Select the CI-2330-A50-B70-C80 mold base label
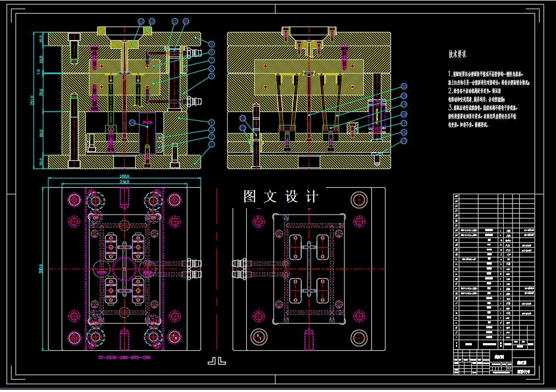Image resolution: width=556 pixels, height=392 pixels. pos(125,357)
